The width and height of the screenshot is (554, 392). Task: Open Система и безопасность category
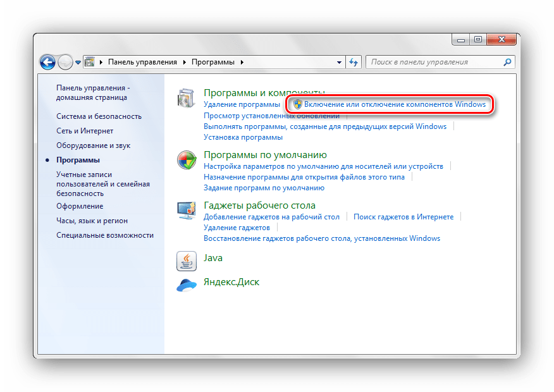point(99,116)
